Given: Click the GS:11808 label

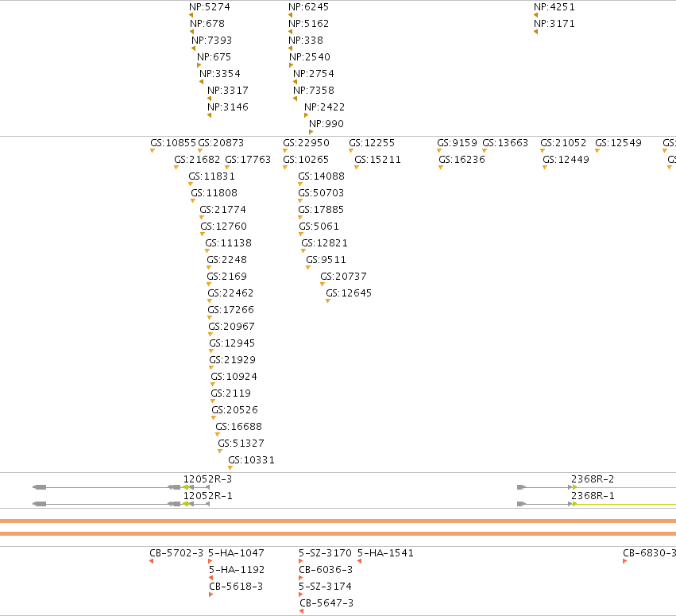Looking at the screenshot, I should 214,193.
